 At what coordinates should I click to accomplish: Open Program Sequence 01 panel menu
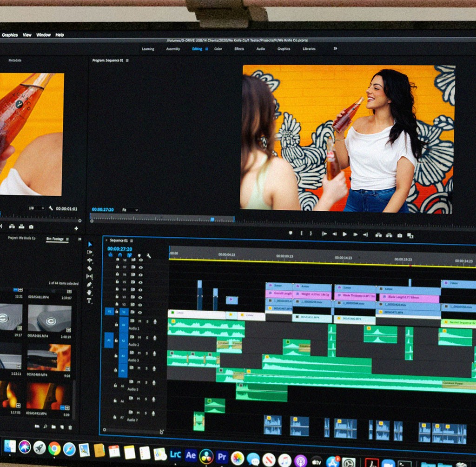(127, 60)
